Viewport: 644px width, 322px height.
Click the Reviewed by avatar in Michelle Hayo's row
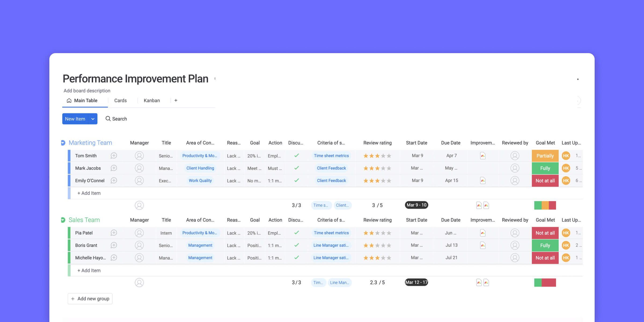pos(515,258)
